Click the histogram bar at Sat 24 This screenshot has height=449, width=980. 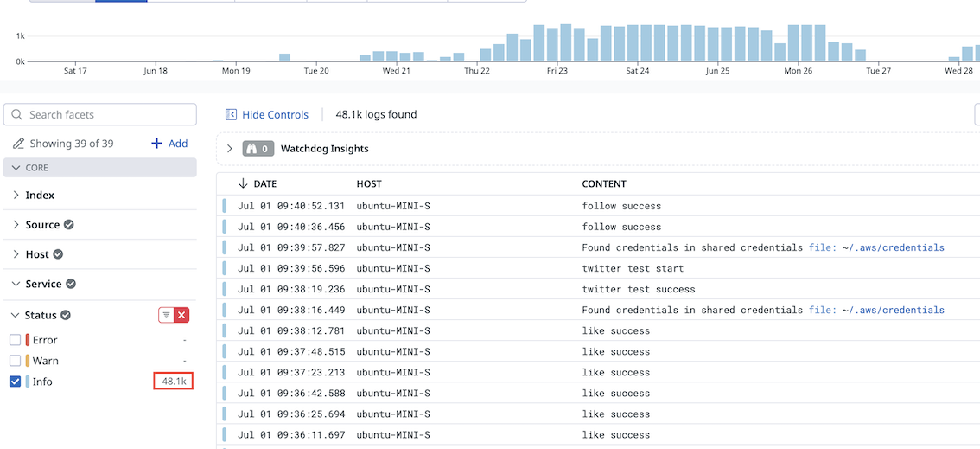[x=633, y=44]
